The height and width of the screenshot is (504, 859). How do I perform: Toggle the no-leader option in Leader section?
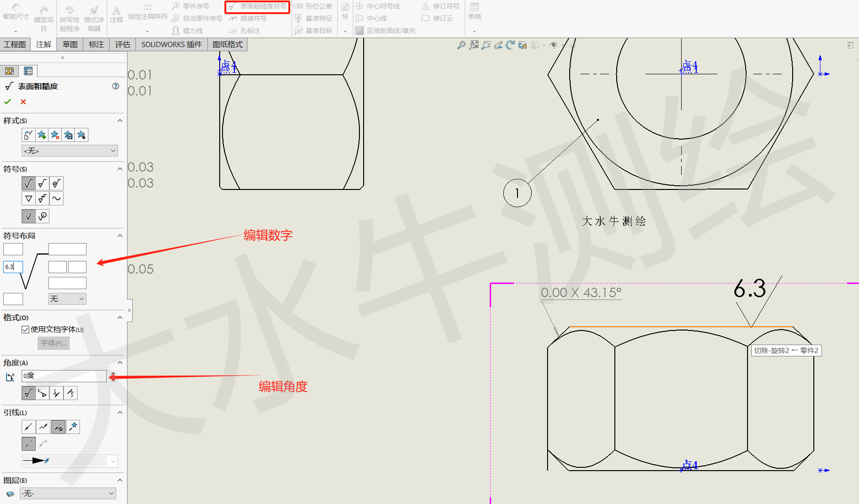pos(58,427)
